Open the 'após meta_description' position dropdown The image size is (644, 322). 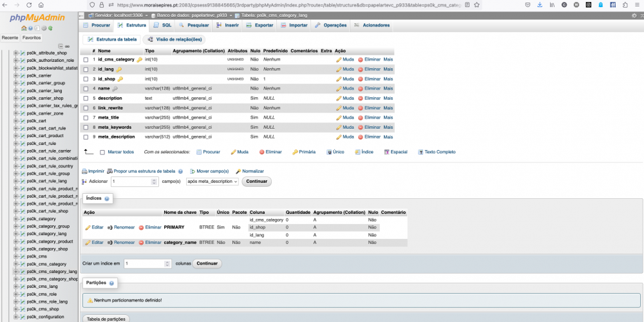[213, 181]
